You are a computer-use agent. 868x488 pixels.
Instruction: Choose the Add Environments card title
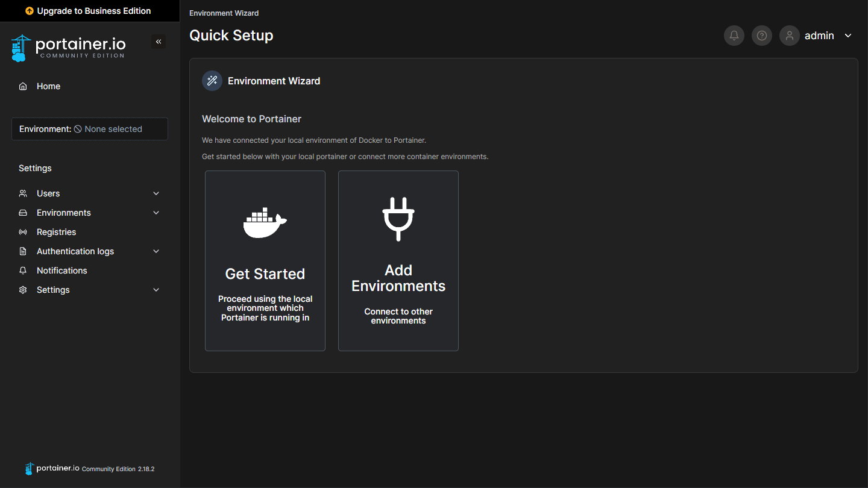398,278
